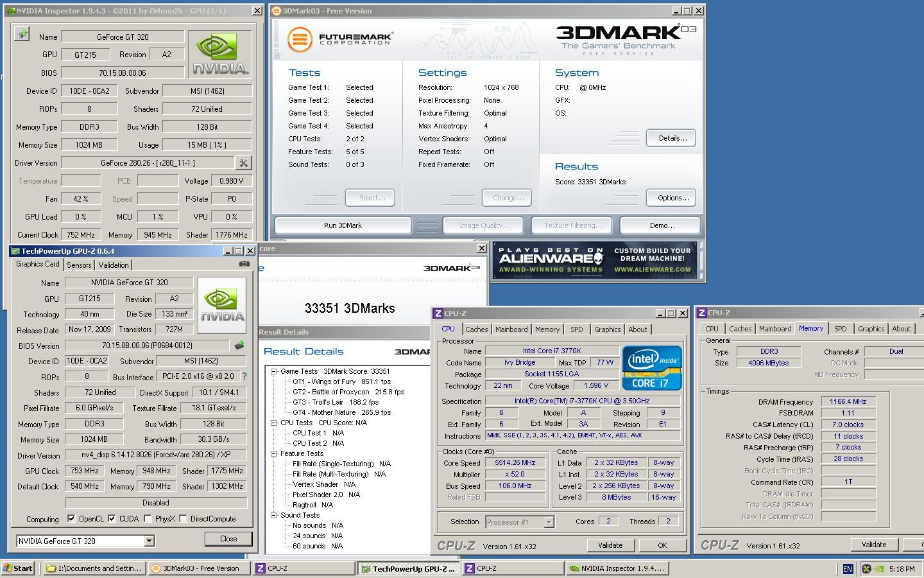Click the Futuremark Corporation logo
This screenshot has width=924, height=578.
pyautogui.click(x=340, y=39)
